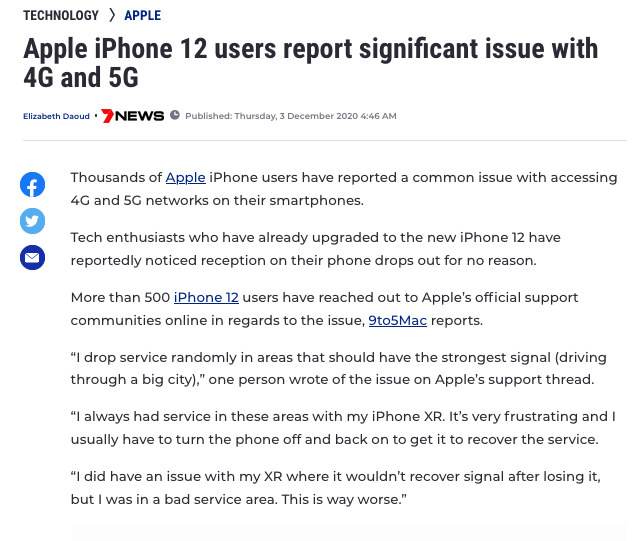Viewport: 635px width, 541px height.
Task: Follow the Apple hyperlink in first paragraph
Action: click(185, 177)
